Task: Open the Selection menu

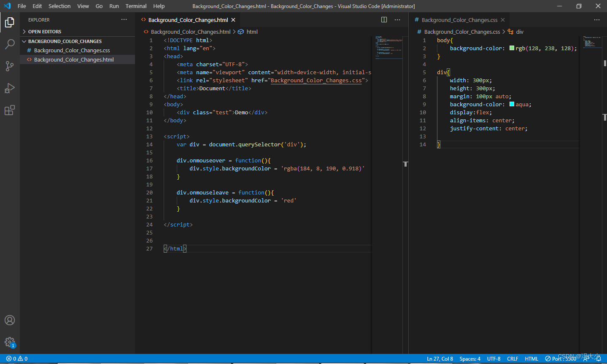Action: click(59, 6)
